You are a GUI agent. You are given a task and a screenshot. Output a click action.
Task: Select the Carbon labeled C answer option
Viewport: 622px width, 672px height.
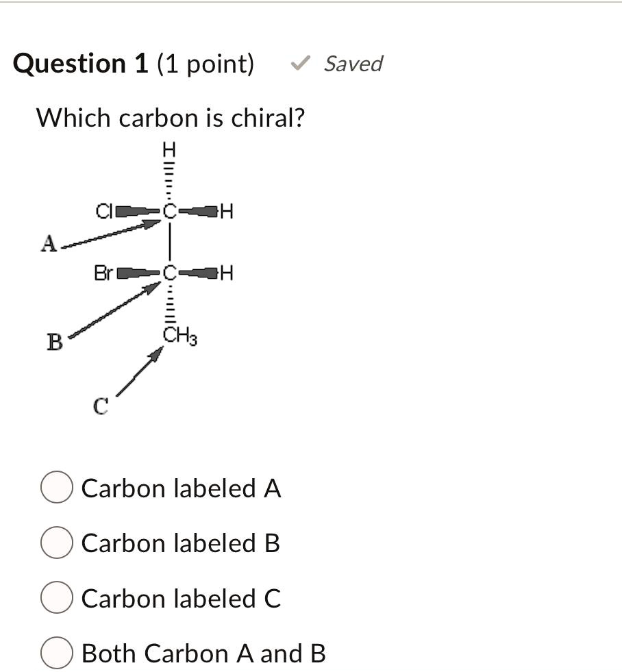pyautogui.click(x=55, y=597)
